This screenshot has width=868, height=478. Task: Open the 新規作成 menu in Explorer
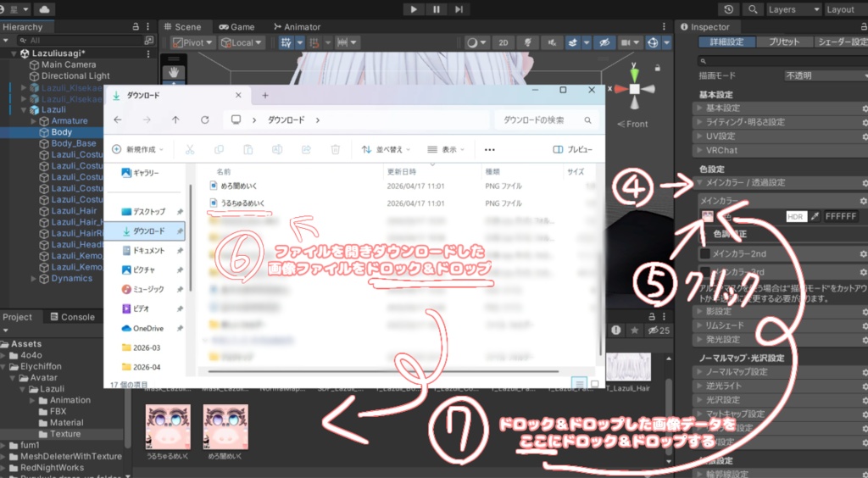(x=137, y=149)
